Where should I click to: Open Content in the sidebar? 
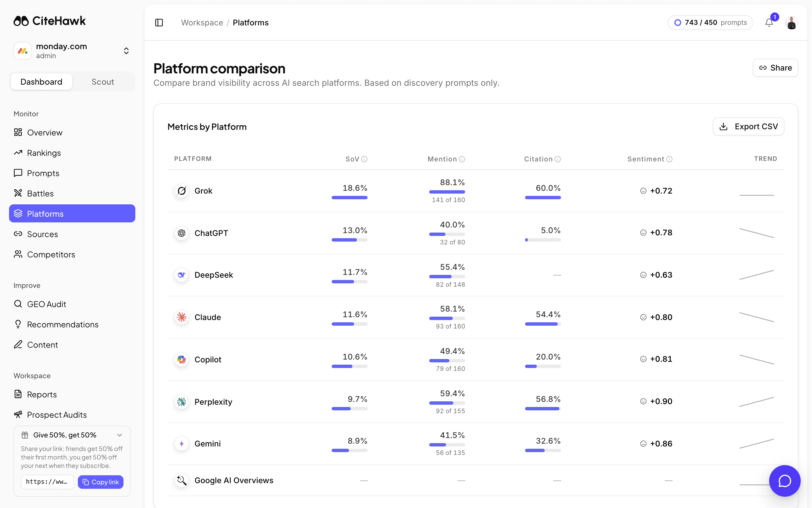point(72,345)
